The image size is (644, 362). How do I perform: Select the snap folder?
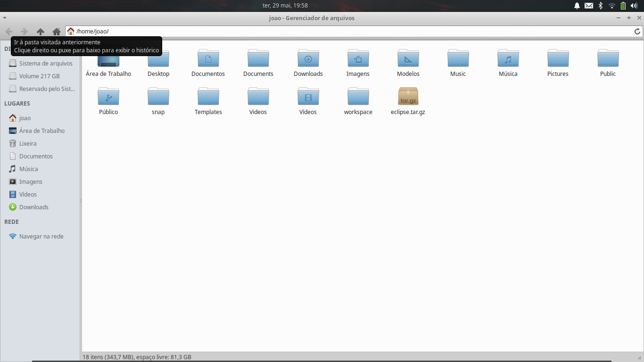tap(158, 101)
